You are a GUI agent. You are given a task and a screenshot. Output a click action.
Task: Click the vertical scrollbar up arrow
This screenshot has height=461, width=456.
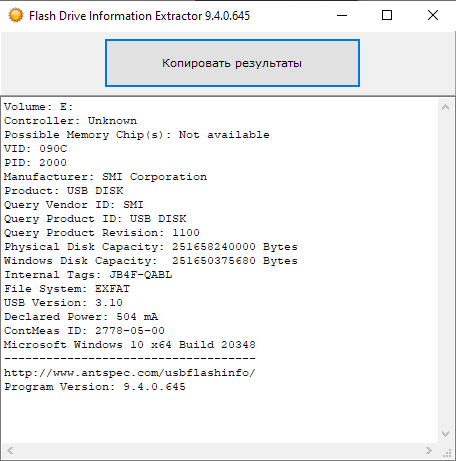[445, 107]
